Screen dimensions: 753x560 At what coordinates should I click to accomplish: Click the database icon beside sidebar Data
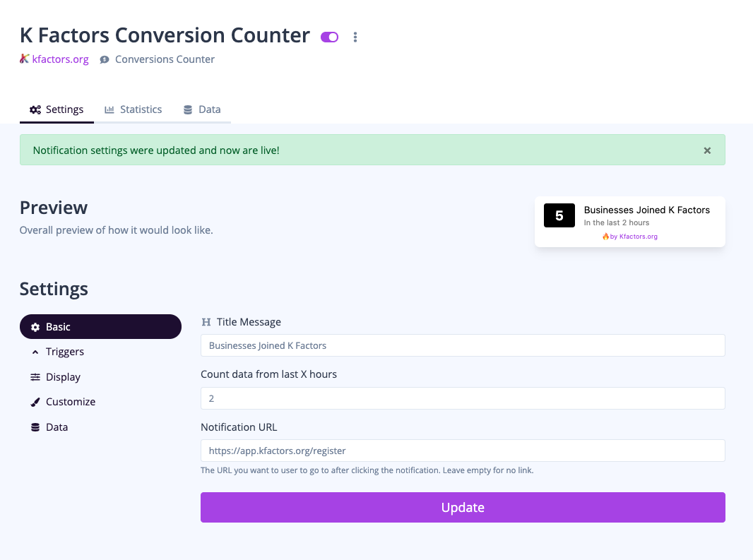[x=35, y=427]
